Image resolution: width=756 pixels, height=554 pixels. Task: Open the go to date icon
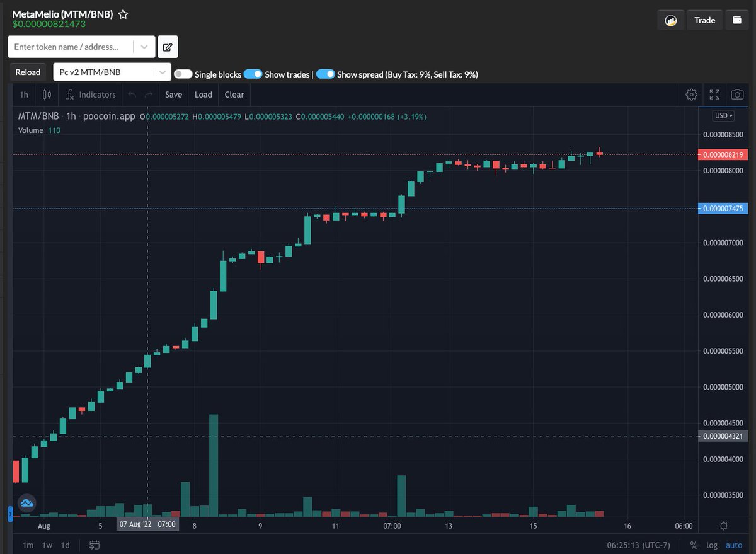tap(94, 545)
